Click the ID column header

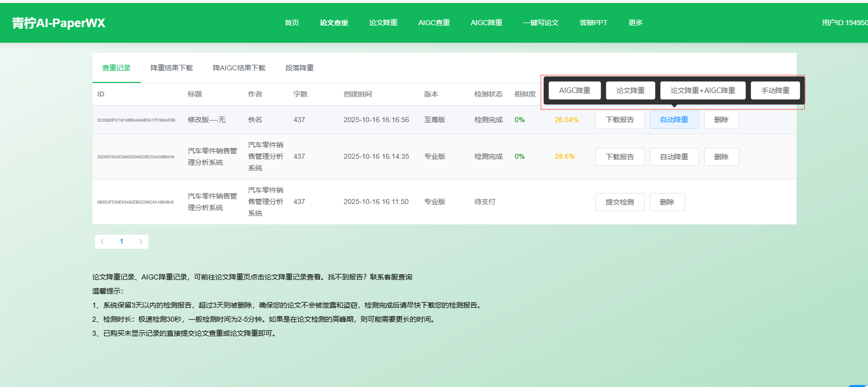pyautogui.click(x=101, y=94)
